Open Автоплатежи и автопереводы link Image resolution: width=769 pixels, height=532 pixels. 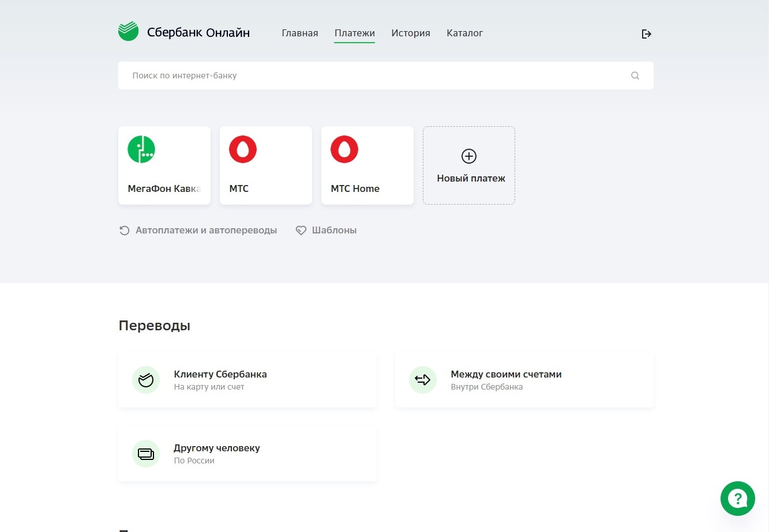206,231
